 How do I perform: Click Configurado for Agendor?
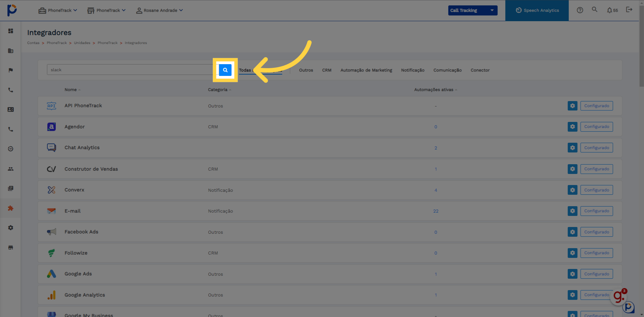tap(597, 127)
